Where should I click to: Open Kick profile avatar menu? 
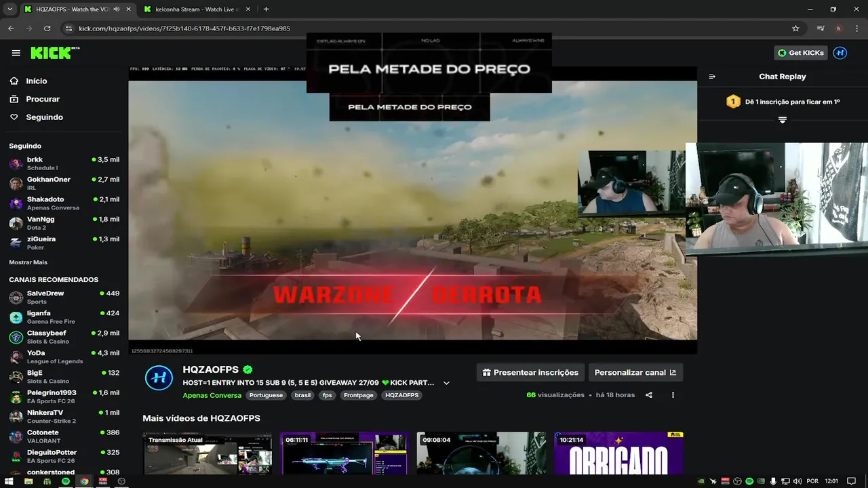(x=840, y=53)
